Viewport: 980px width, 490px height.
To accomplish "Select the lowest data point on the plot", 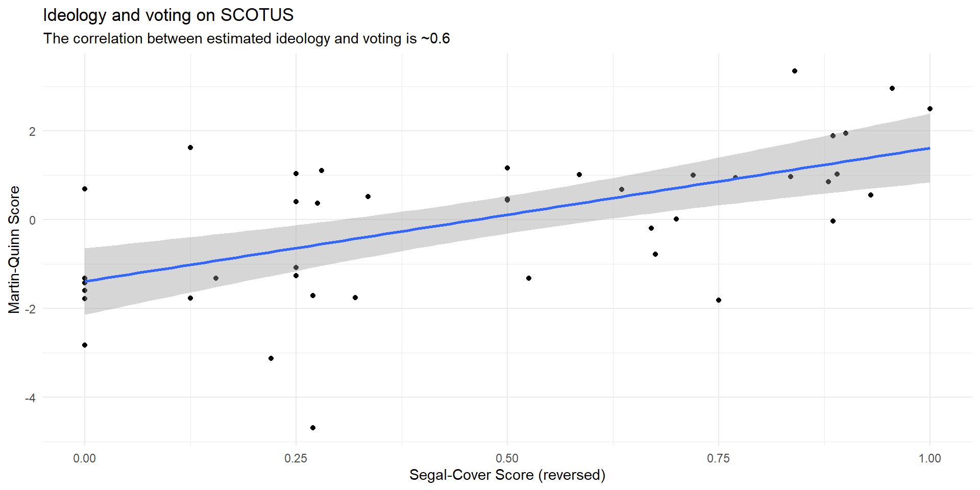I will pyautogui.click(x=313, y=428).
